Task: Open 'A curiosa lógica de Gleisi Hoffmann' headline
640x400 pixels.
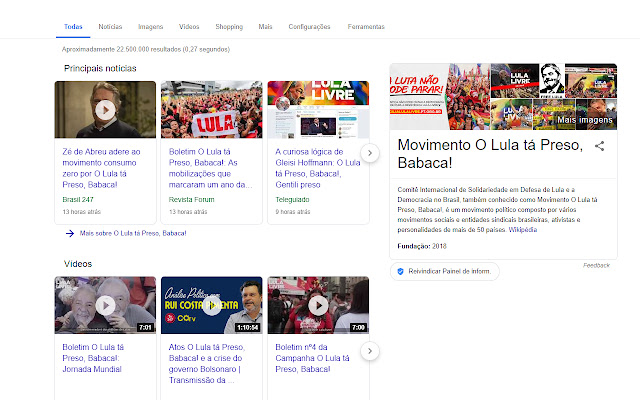Action: pyautogui.click(x=318, y=168)
